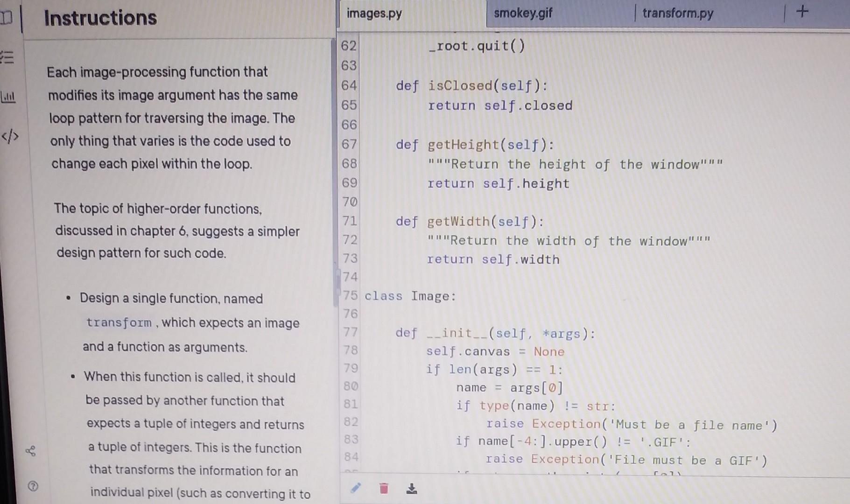The image size is (850, 504).
Task: Click the highlighted transform code term
Action: coord(118,322)
